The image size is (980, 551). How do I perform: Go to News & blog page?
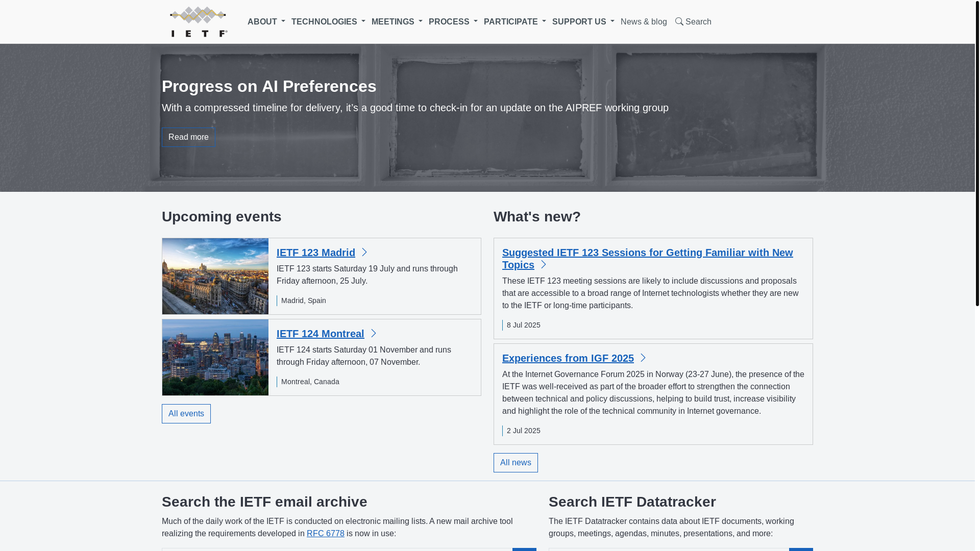pos(644,22)
